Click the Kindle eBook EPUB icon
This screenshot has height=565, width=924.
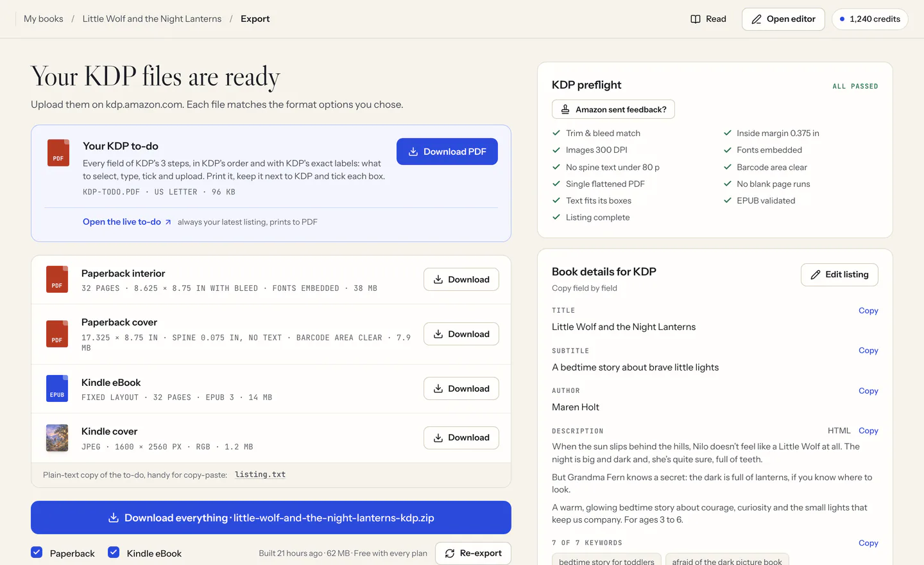coord(57,388)
